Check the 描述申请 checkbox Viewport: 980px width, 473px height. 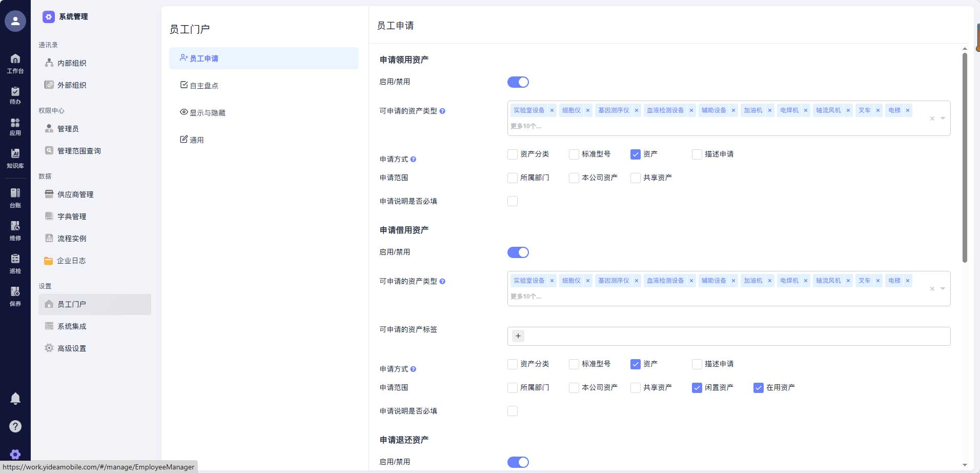click(x=696, y=154)
